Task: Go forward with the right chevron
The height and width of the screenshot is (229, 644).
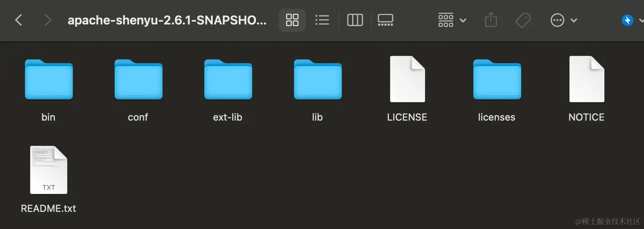Action: tap(48, 20)
